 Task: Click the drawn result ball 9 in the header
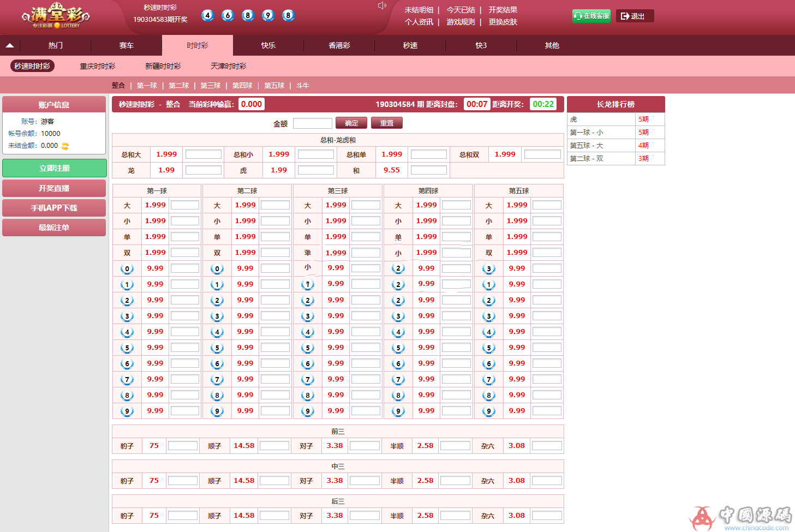pyautogui.click(x=268, y=15)
